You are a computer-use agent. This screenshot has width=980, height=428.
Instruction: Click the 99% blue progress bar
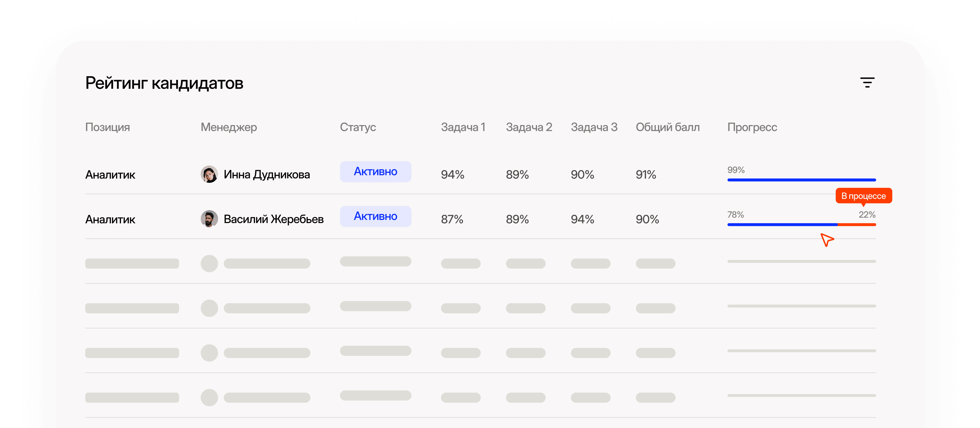801,180
